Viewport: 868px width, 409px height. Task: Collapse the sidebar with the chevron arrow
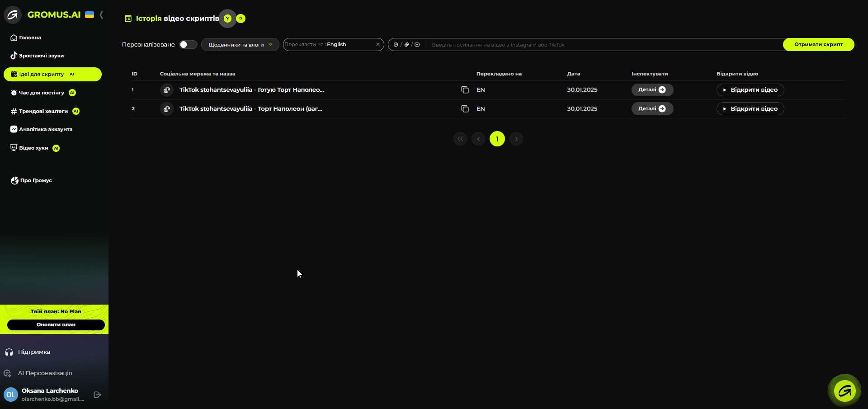[101, 15]
